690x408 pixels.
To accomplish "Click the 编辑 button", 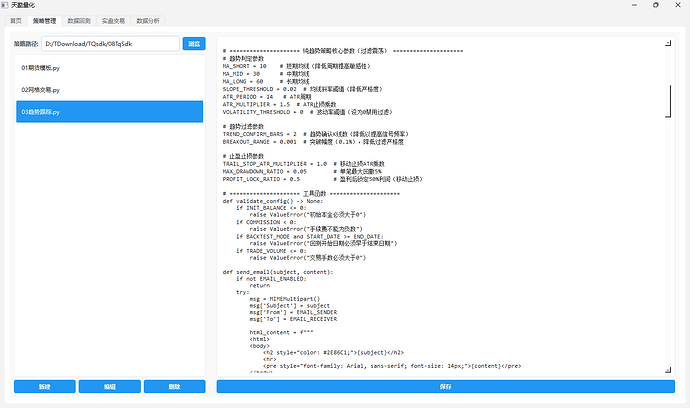I will click(x=109, y=386).
